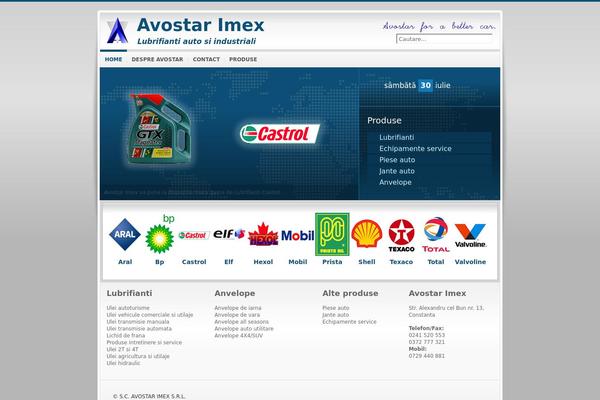Open Piese auto in Produse panel
Screen dimensions: 600x400
397,160
